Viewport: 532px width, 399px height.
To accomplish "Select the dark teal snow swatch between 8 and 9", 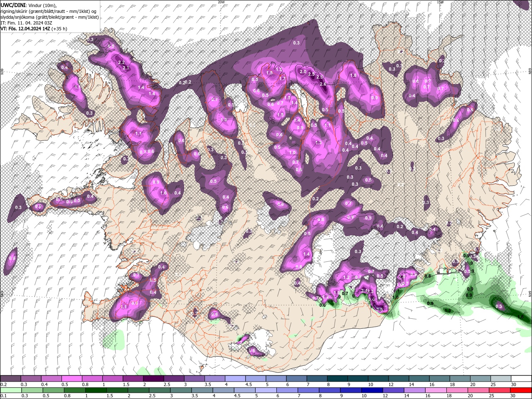I will [x=337, y=379].
